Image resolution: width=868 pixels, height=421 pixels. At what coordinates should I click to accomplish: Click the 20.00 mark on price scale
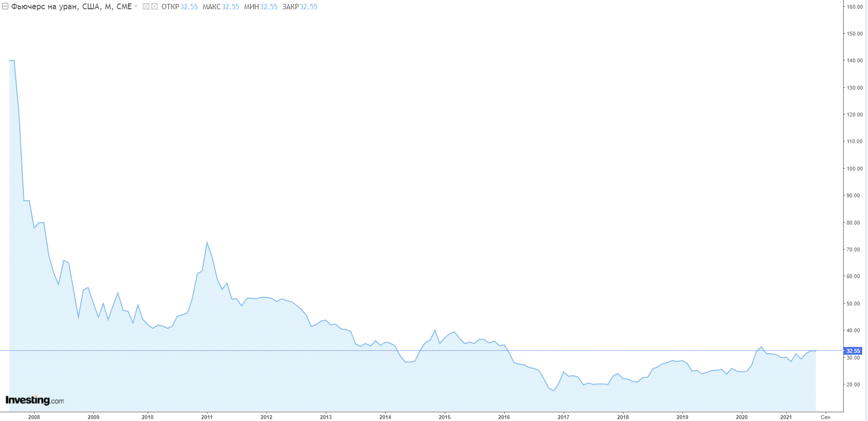[853, 384]
